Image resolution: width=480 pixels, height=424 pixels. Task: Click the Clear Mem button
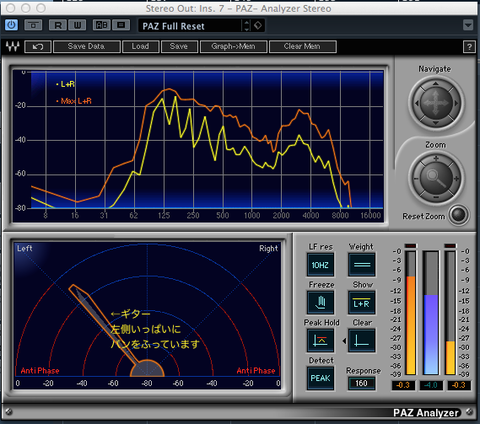[x=303, y=47]
